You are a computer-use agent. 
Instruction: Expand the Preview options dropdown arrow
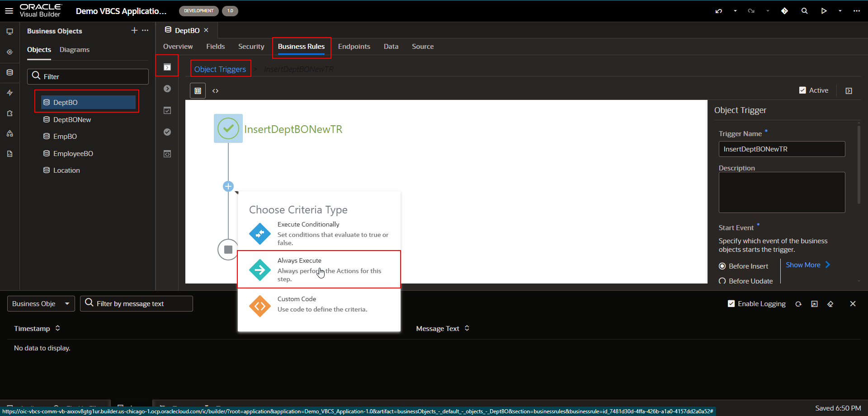tap(840, 11)
